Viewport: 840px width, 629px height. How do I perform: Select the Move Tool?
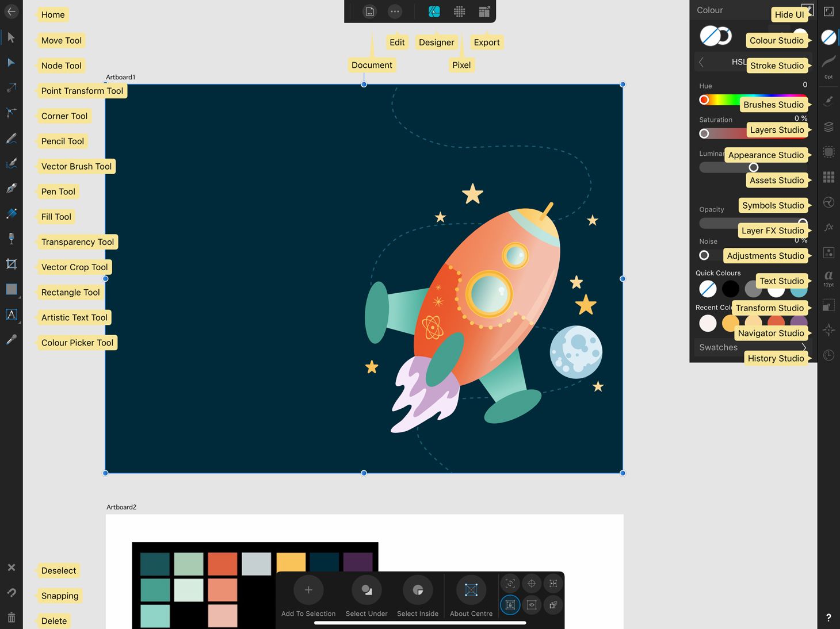tap(10, 37)
